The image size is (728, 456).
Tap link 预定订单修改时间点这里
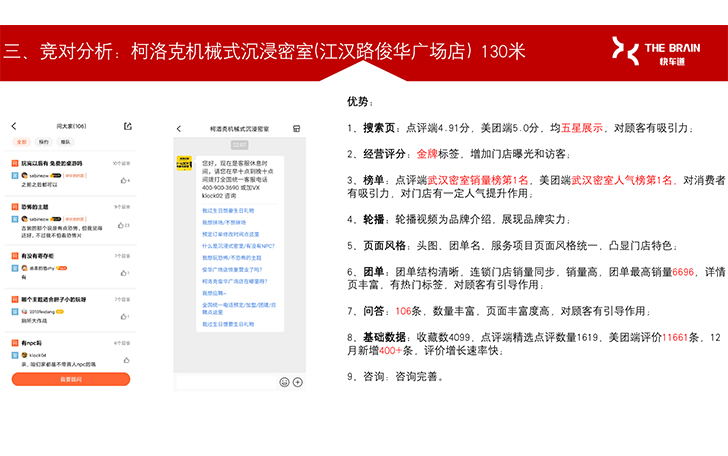[x=231, y=234]
